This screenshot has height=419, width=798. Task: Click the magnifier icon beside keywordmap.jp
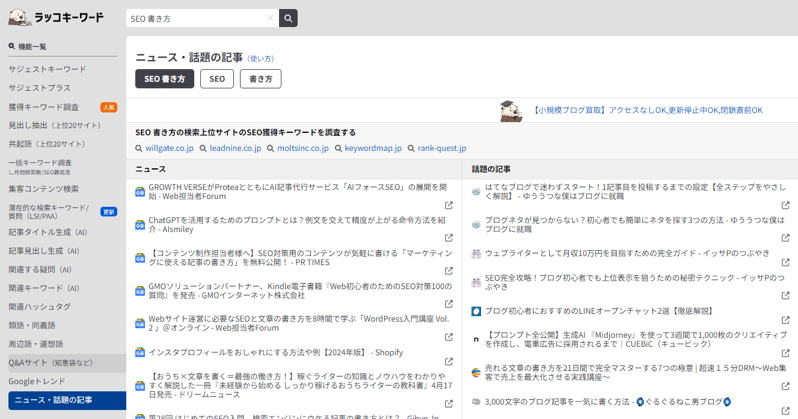(x=338, y=149)
